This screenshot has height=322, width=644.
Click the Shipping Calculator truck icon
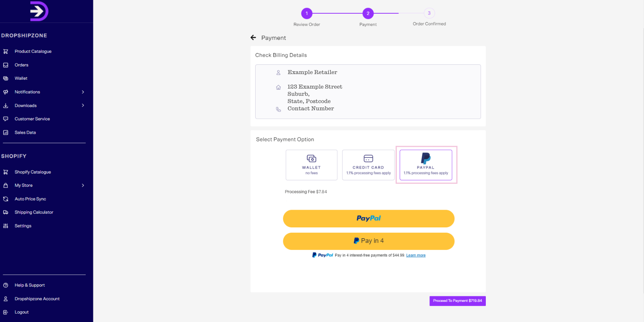click(6, 212)
